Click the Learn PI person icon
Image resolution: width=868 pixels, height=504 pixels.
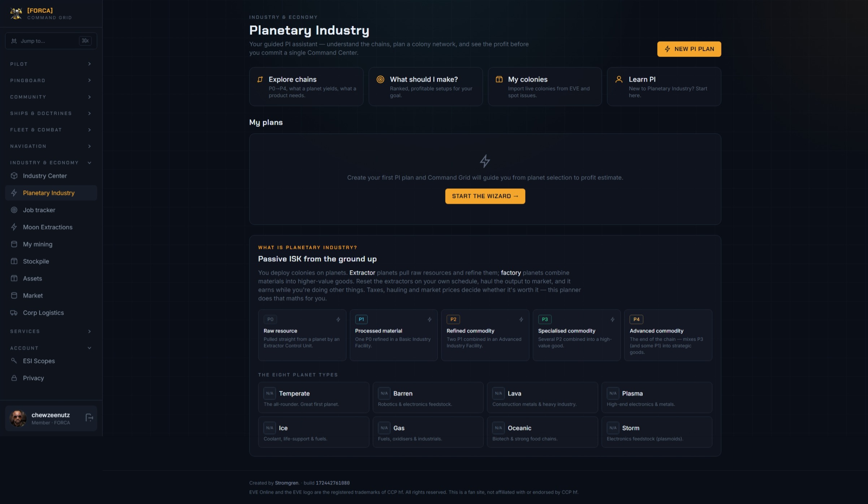click(x=619, y=79)
